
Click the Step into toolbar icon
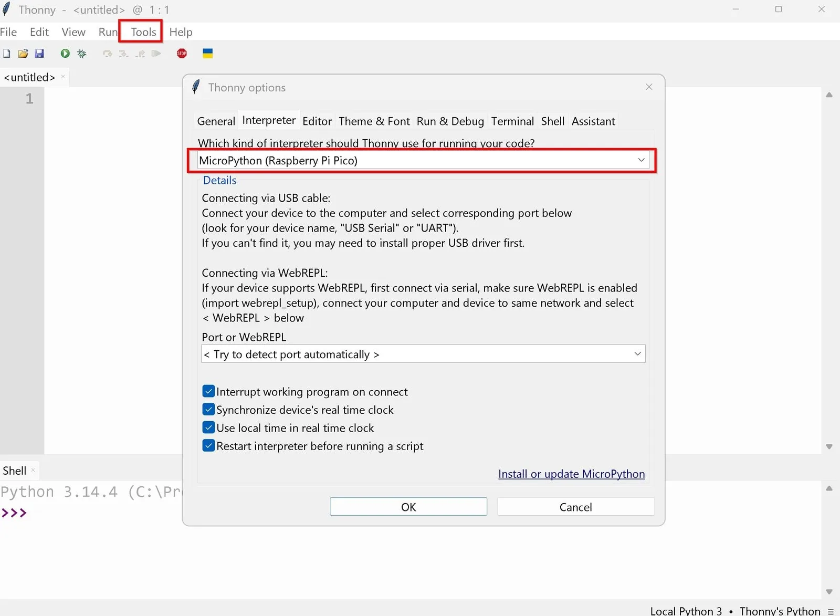(124, 54)
